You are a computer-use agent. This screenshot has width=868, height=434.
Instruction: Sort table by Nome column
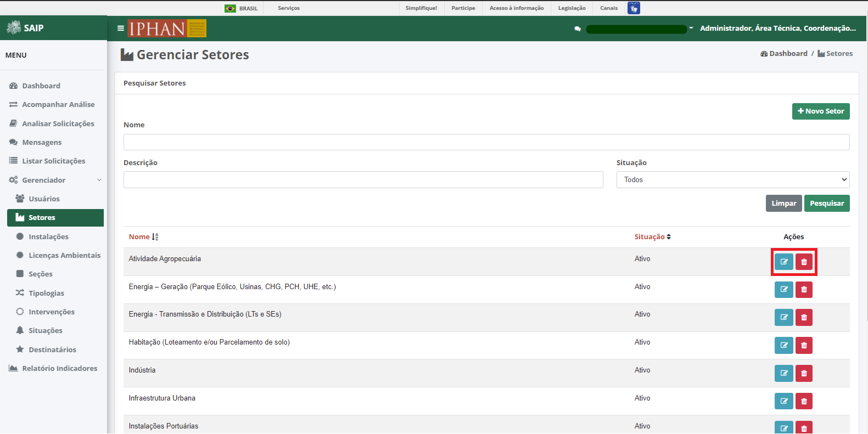[143, 236]
